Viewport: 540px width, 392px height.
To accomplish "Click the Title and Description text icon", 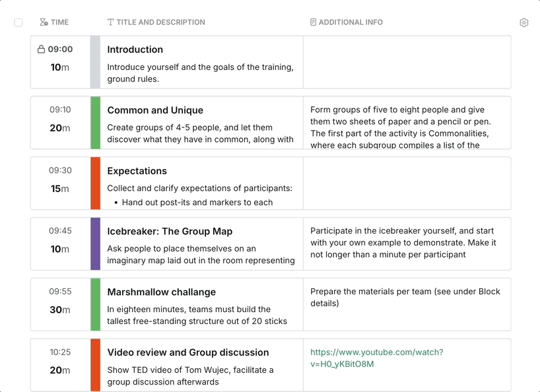I will 110,22.
